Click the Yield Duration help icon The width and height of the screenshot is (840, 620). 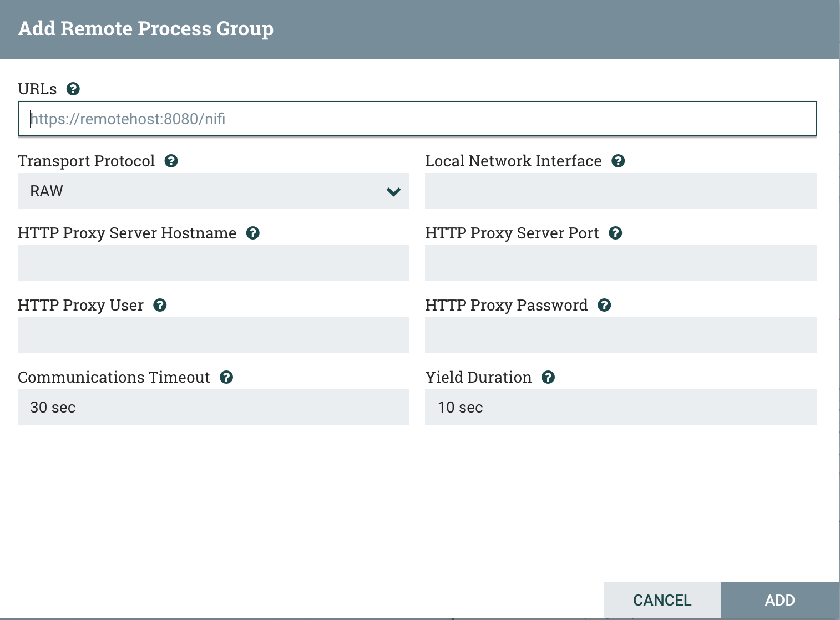click(x=548, y=377)
